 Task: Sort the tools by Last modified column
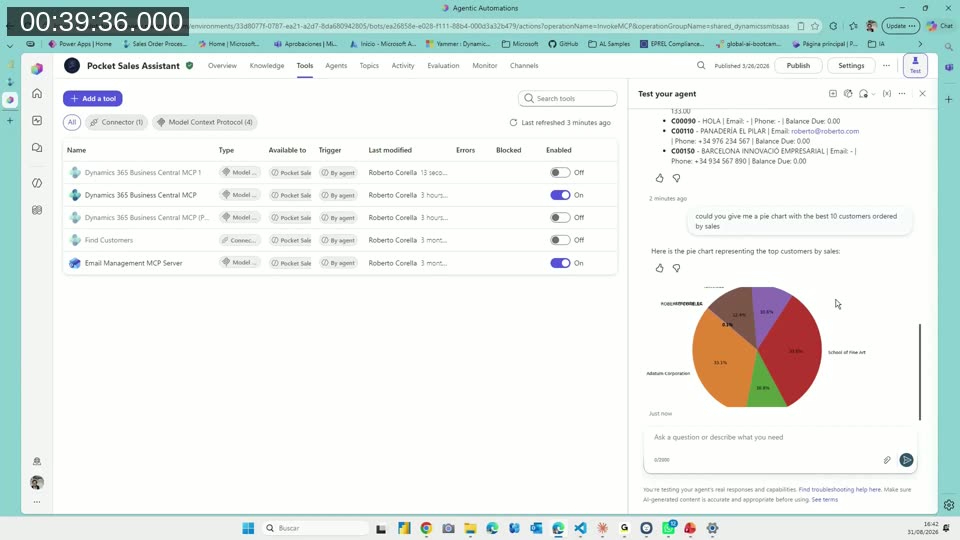[x=390, y=150]
